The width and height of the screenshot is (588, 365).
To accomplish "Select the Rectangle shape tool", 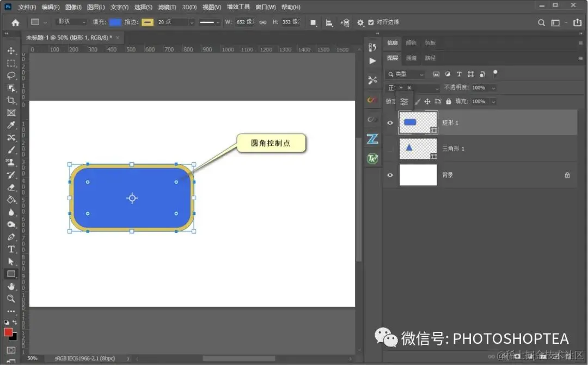I will (11, 274).
